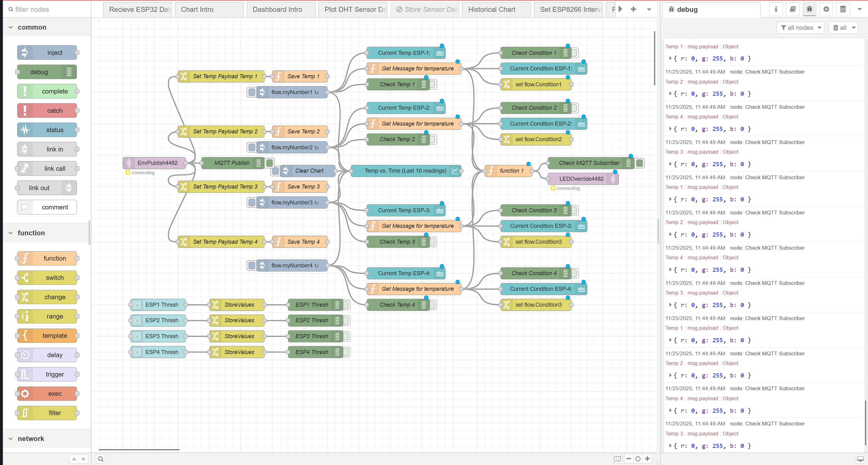Image resolution: width=868 pixels, height=465 pixels.
Task: Disable Check Condition 2 debug output
Action: coord(574,108)
